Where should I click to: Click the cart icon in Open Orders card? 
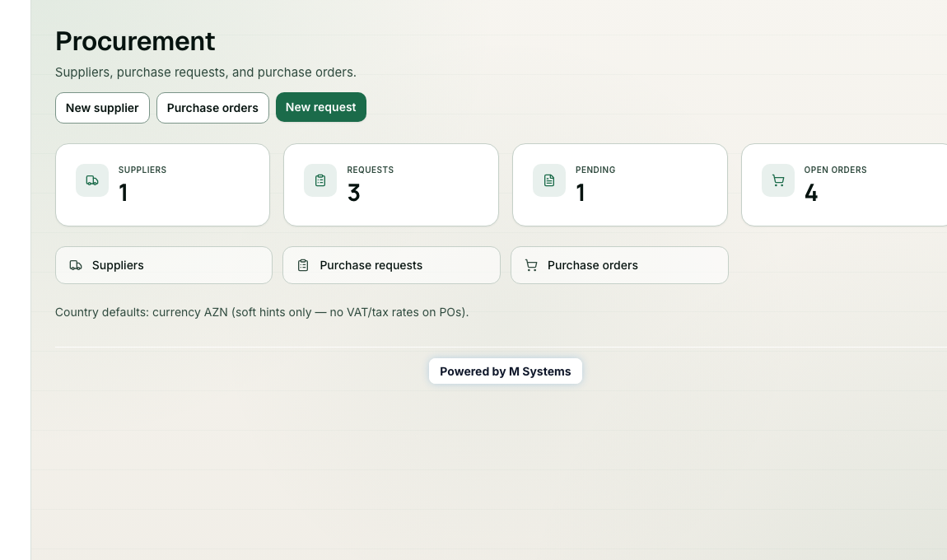pos(778,180)
